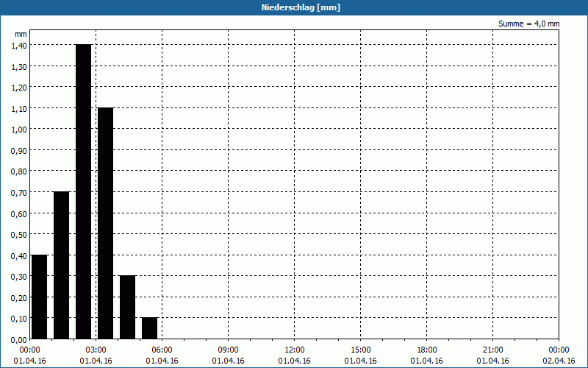Viewport: 588px width, 368px height.
Task: Click the 1,40 y-axis label
Action: pyautogui.click(x=19, y=46)
